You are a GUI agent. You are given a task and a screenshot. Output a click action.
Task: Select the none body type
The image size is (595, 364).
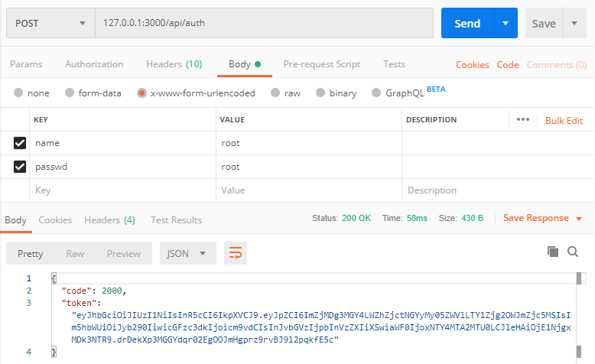pos(18,93)
